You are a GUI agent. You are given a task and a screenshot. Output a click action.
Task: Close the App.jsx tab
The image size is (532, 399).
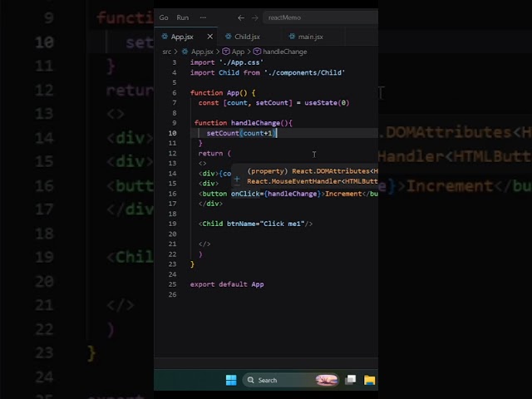tap(210, 37)
